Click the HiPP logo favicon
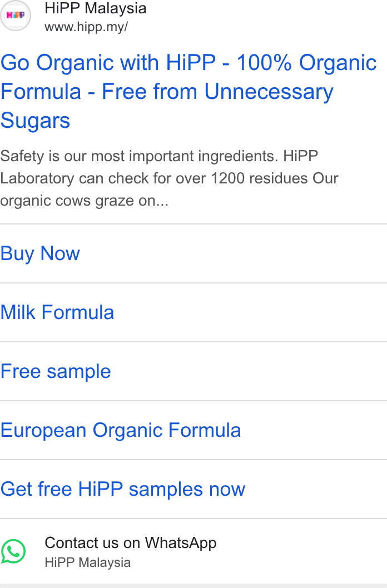Screen dimensions: 387x588 (x=16, y=16)
